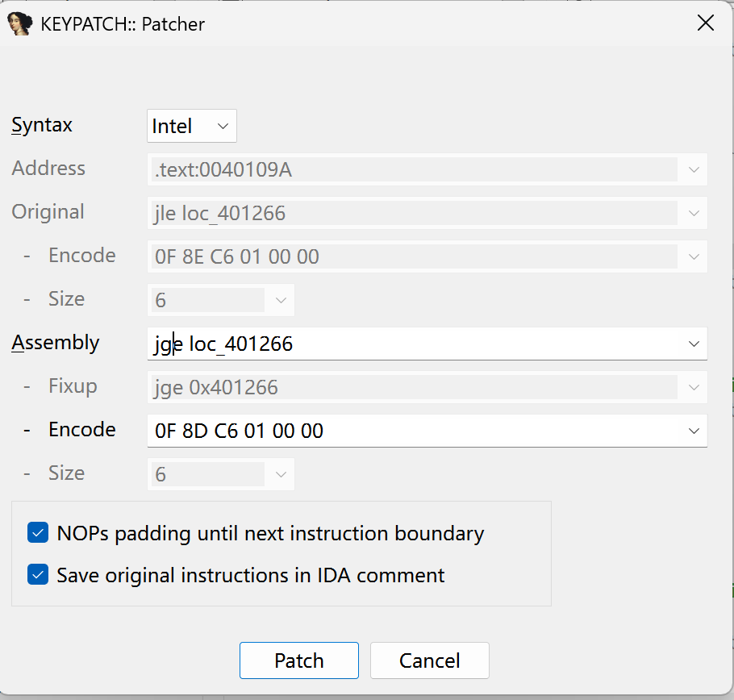This screenshot has width=734, height=700.
Task: Expand the Address field dropdown arrow
Action: 694,169
